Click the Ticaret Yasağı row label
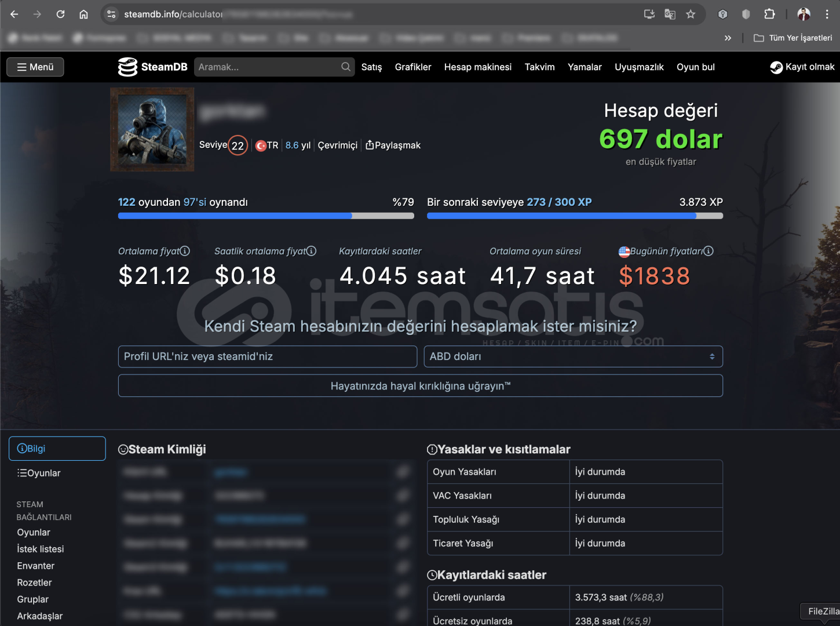The height and width of the screenshot is (626, 840). (x=463, y=543)
